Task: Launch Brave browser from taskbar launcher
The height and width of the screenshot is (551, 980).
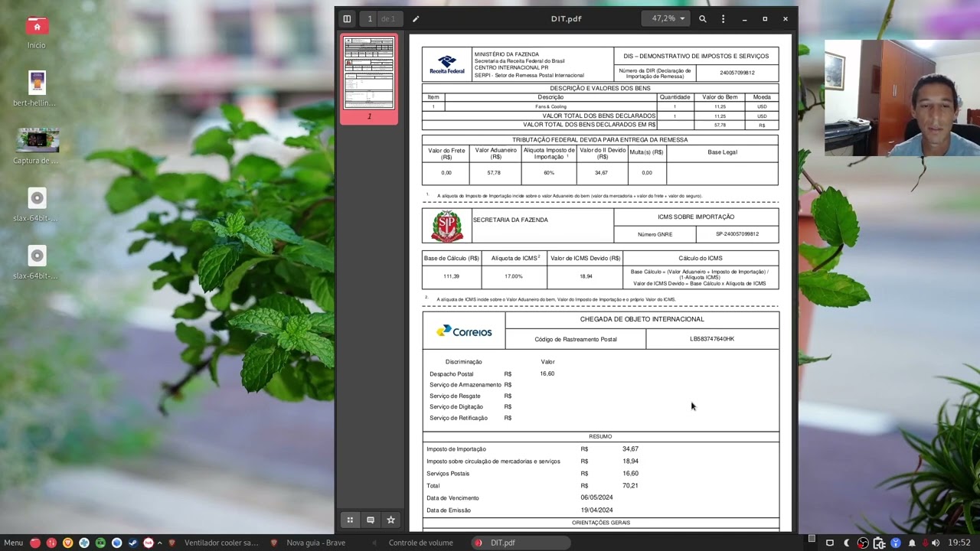Action: coord(67,543)
